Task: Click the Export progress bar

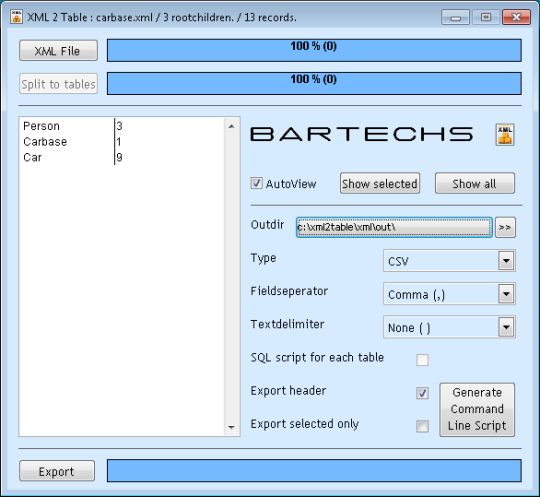Action: coord(314,470)
